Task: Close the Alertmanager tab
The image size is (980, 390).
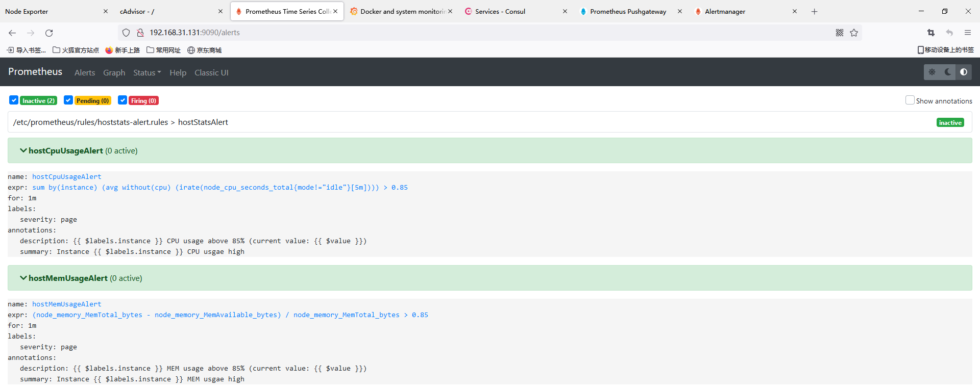Action: pyautogui.click(x=795, y=11)
